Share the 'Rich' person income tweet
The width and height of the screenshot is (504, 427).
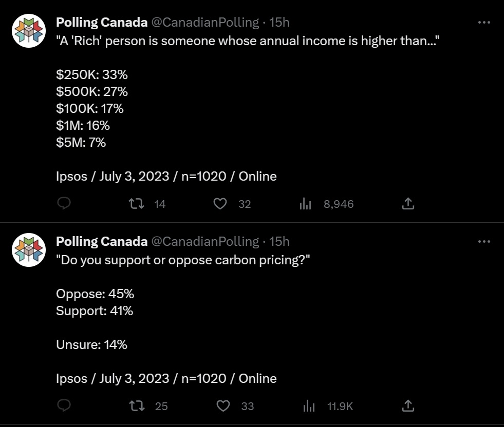(x=407, y=204)
